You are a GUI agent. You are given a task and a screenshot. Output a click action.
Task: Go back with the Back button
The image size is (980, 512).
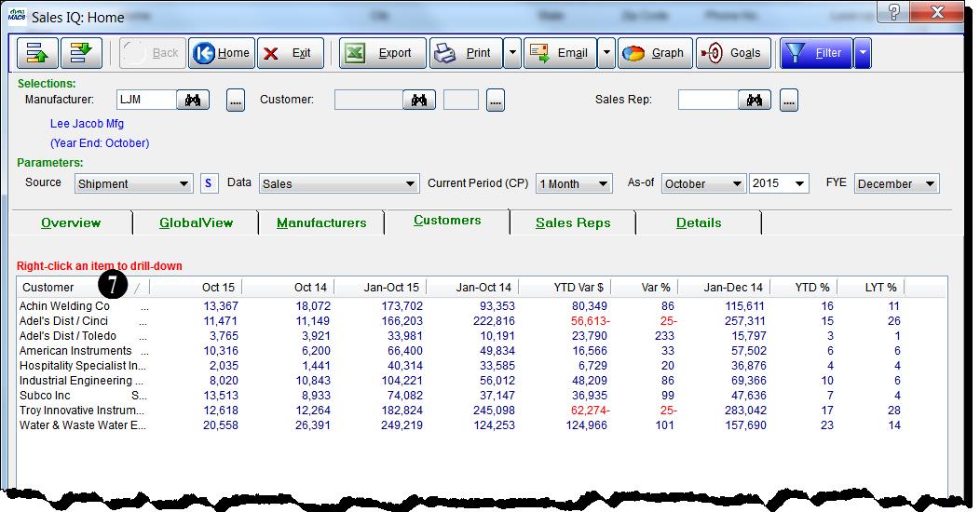[x=153, y=53]
